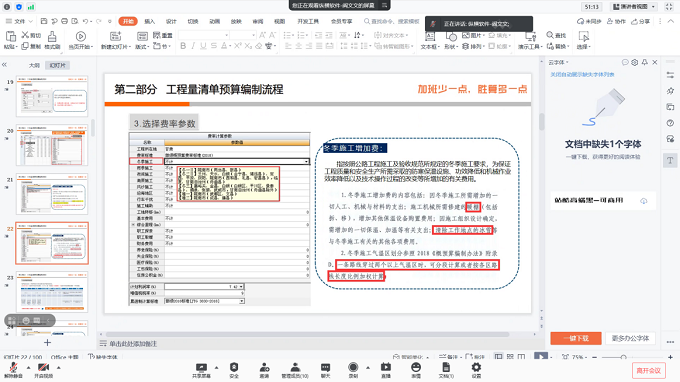Click the orange 一键下载 download button
Viewport: 680px width, 382px height.
pyautogui.click(x=576, y=338)
